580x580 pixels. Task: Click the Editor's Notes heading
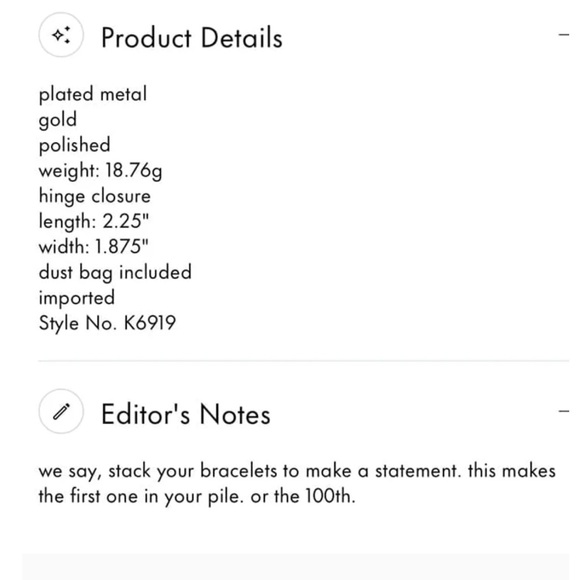pyautogui.click(x=186, y=414)
